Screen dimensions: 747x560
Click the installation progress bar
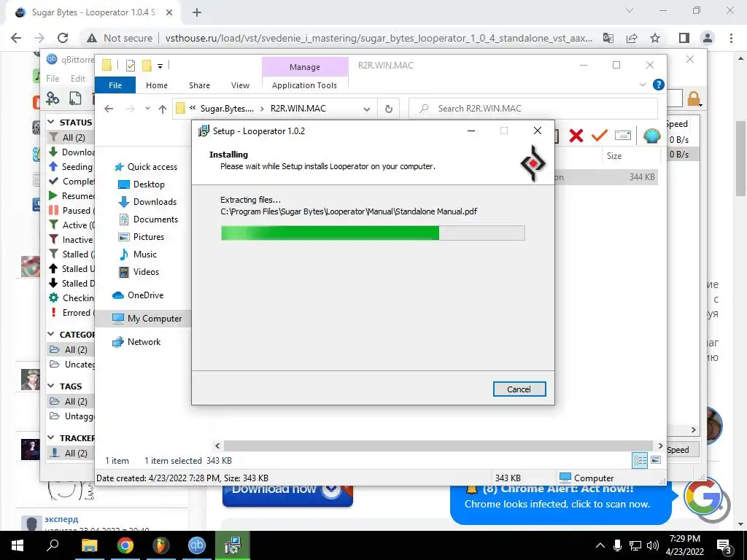(373, 233)
